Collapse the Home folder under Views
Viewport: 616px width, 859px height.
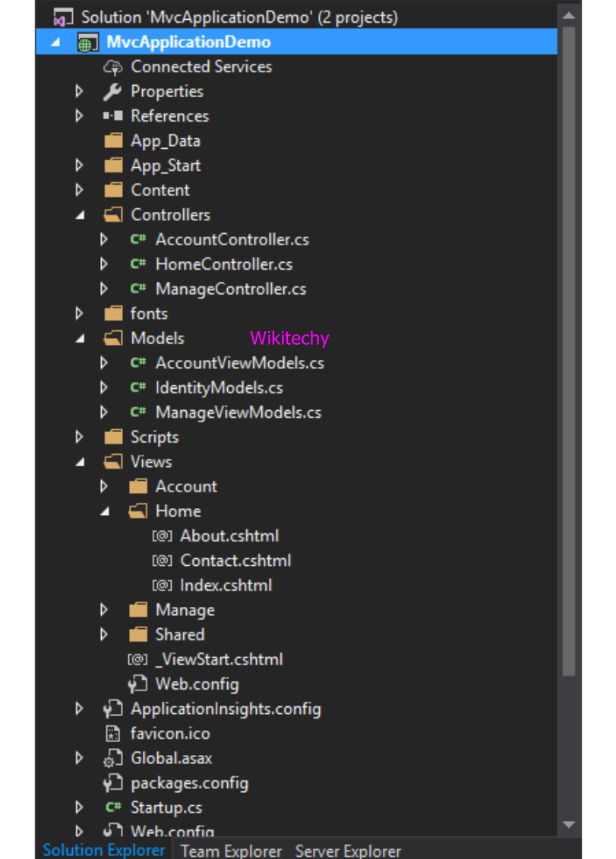[x=105, y=512]
